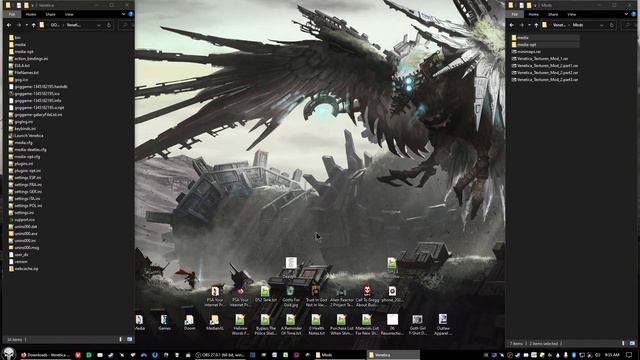
Task: Open address history dropdown in Venetica window
Action: [99, 25]
